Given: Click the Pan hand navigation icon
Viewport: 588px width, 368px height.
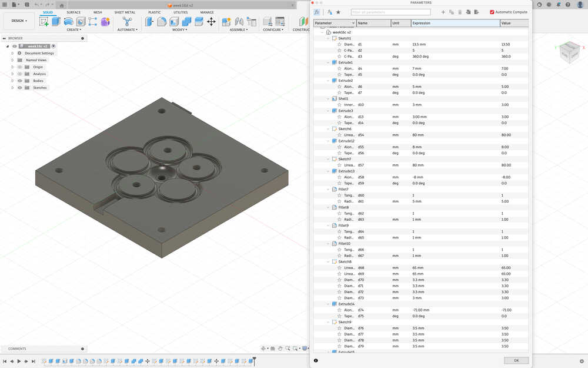Looking at the screenshot, I should pos(280,349).
